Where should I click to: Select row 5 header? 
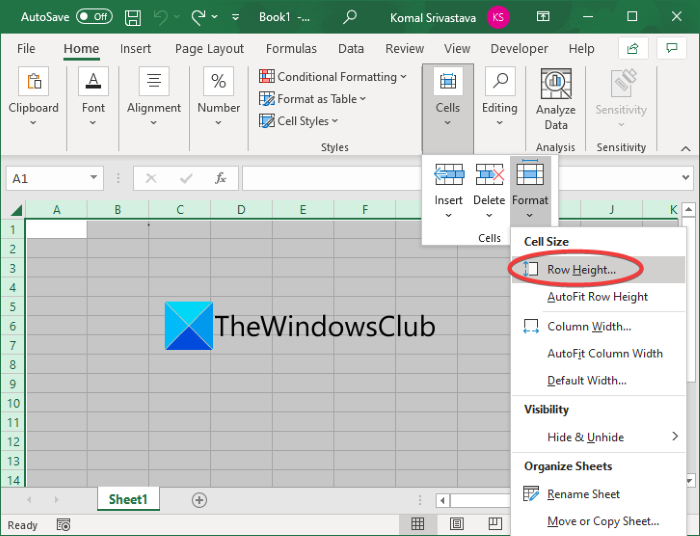(13, 307)
